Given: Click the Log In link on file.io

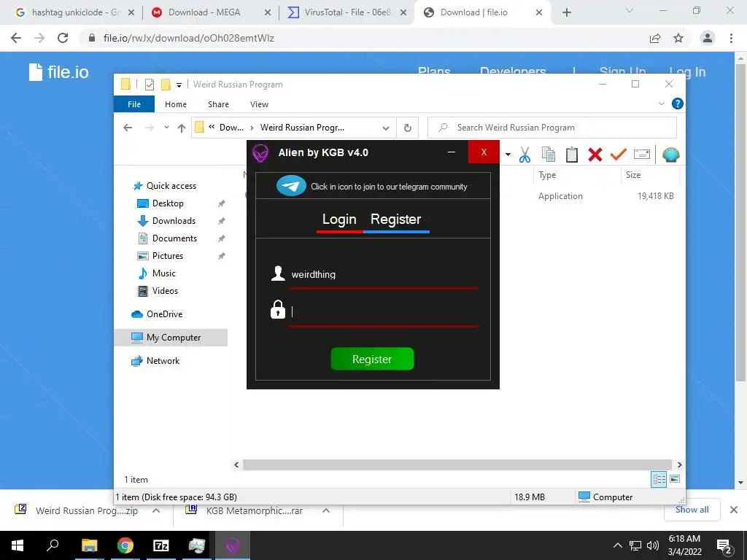Looking at the screenshot, I should (x=687, y=72).
